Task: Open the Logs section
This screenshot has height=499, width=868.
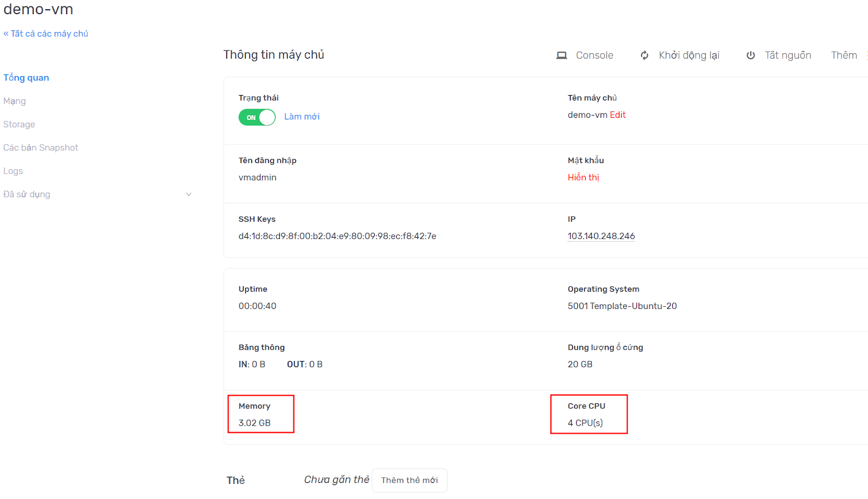Action: click(13, 171)
